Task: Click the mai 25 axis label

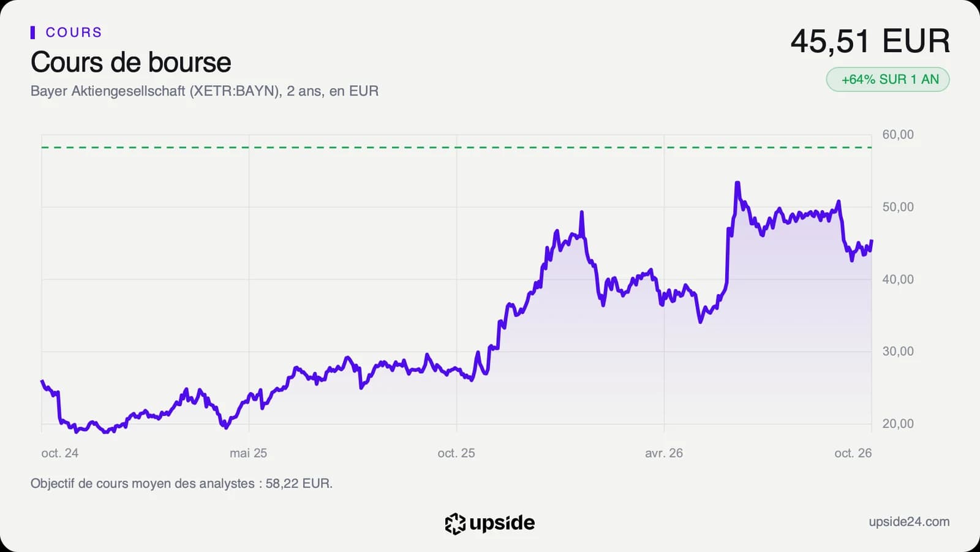Action: 248,453
